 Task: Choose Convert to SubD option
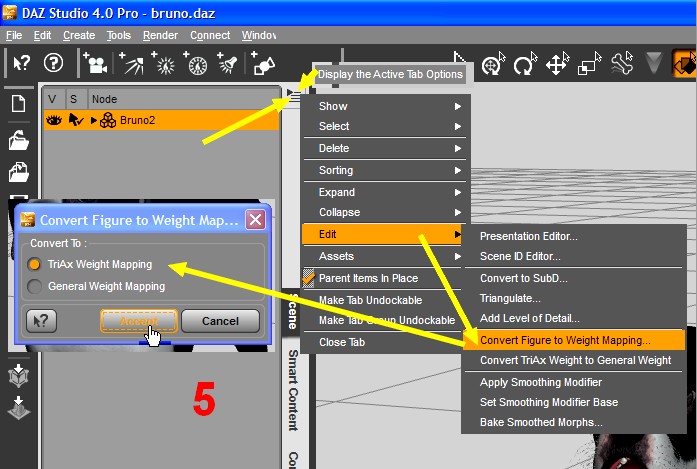click(x=573, y=278)
